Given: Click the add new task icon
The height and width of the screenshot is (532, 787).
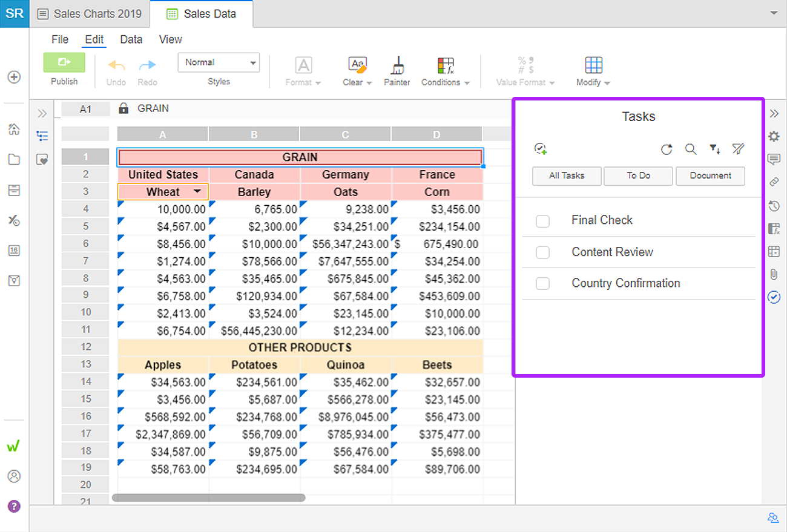Looking at the screenshot, I should pyautogui.click(x=541, y=149).
